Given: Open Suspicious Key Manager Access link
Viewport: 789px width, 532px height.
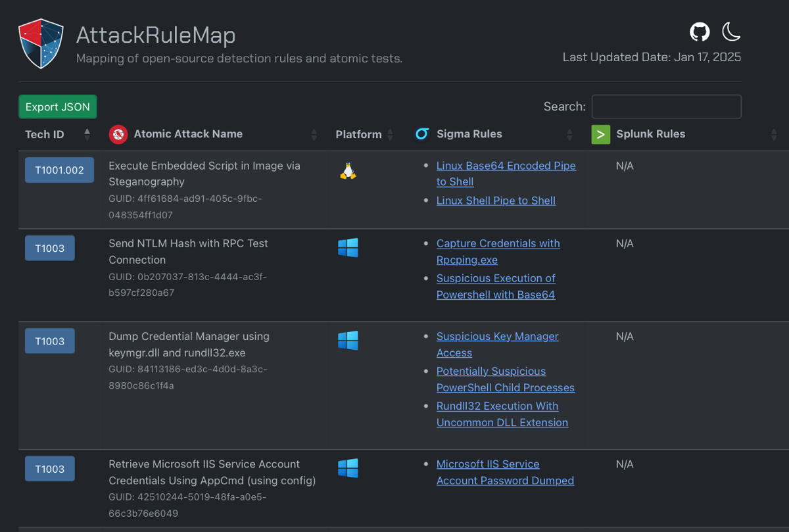Looking at the screenshot, I should [x=498, y=344].
